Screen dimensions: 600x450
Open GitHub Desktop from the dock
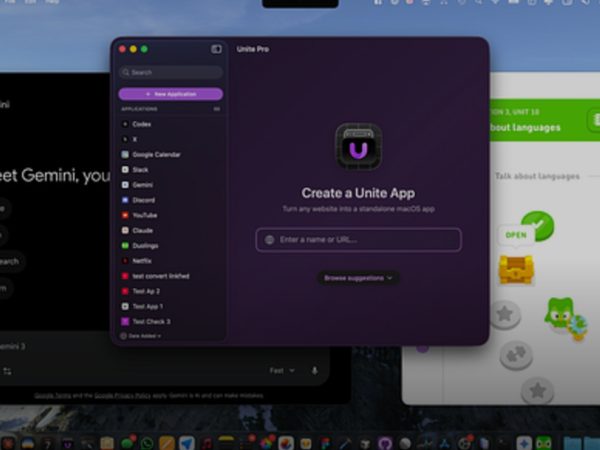(x=385, y=443)
